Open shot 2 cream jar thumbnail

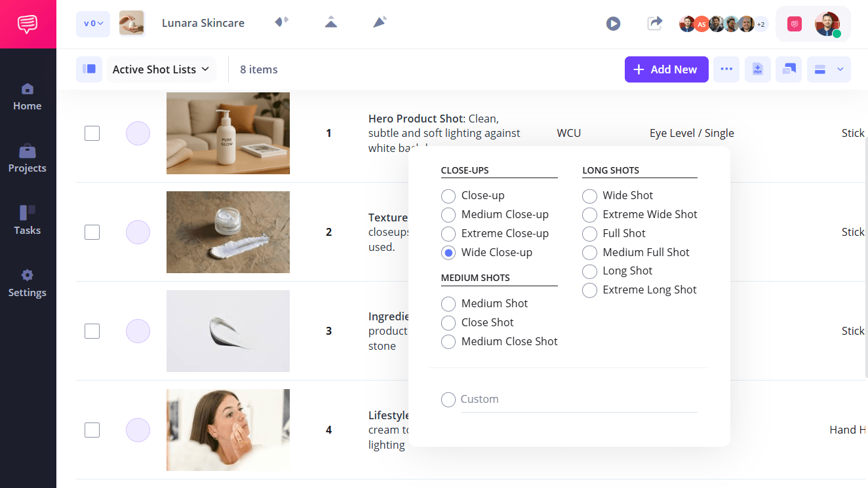(228, 232)
